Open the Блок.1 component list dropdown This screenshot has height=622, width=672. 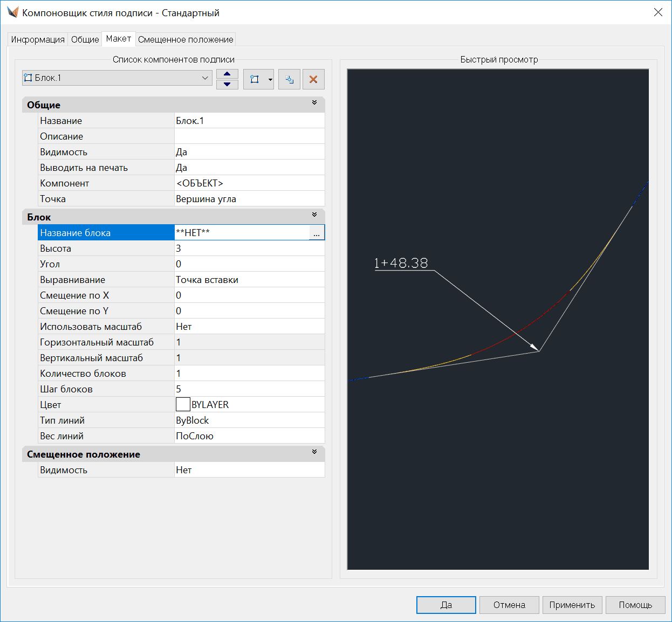click(x=205, y=78)
